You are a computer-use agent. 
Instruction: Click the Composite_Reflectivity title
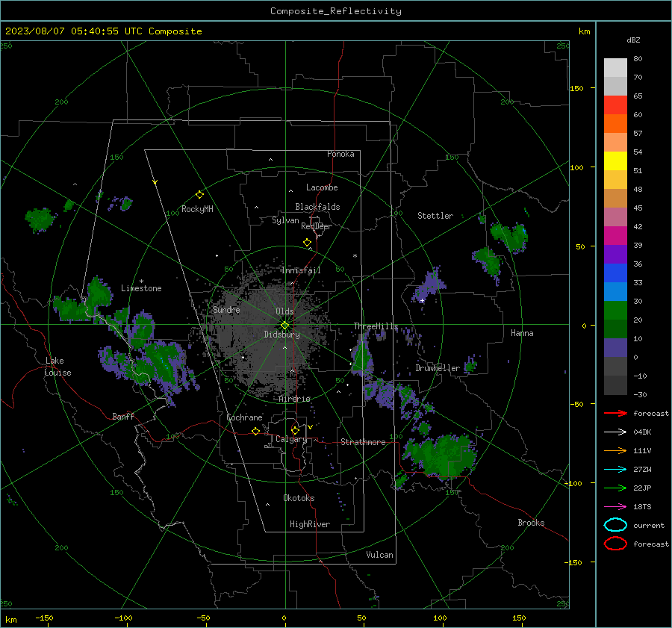336,11
